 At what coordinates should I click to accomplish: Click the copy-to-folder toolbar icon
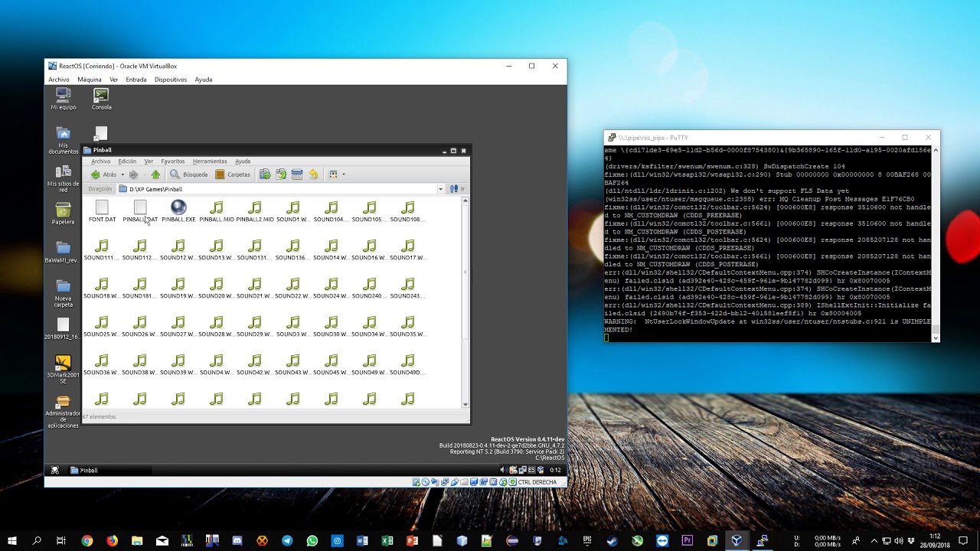281,174
